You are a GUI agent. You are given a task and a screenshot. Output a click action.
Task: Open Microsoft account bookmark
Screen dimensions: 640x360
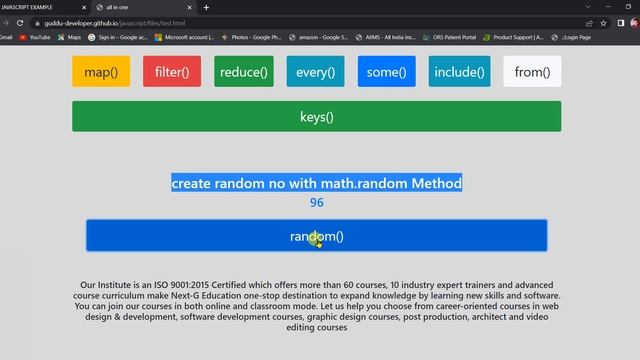click(x=184, y=37)
